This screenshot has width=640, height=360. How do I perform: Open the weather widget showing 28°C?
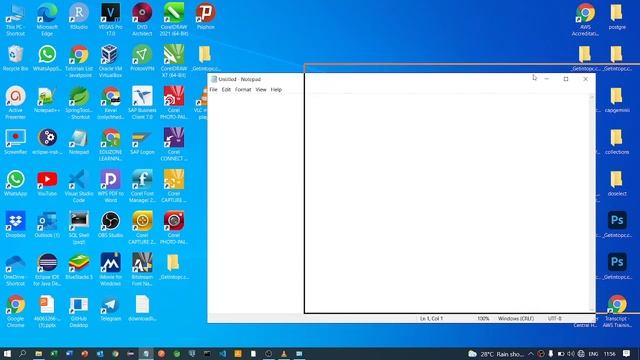click(x=496, y=354)
